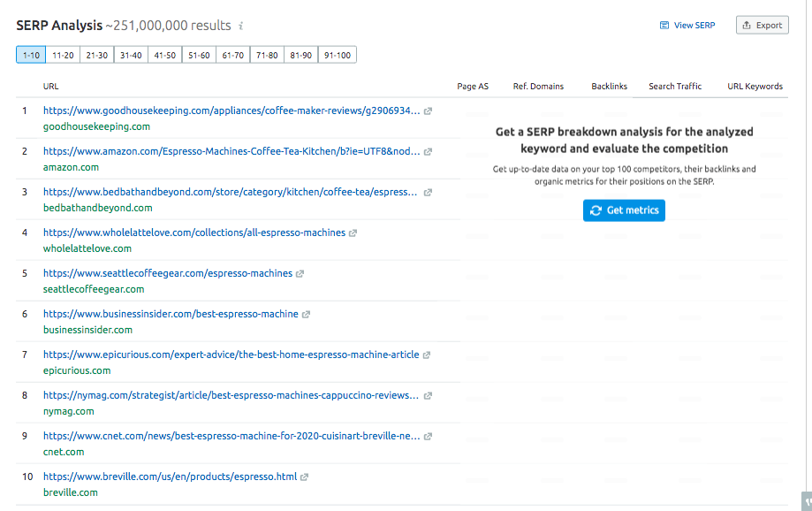The height and width of the screenshot is (511, 812).
Task: Select the 1-10 results page tab
Action: point(31,55)
